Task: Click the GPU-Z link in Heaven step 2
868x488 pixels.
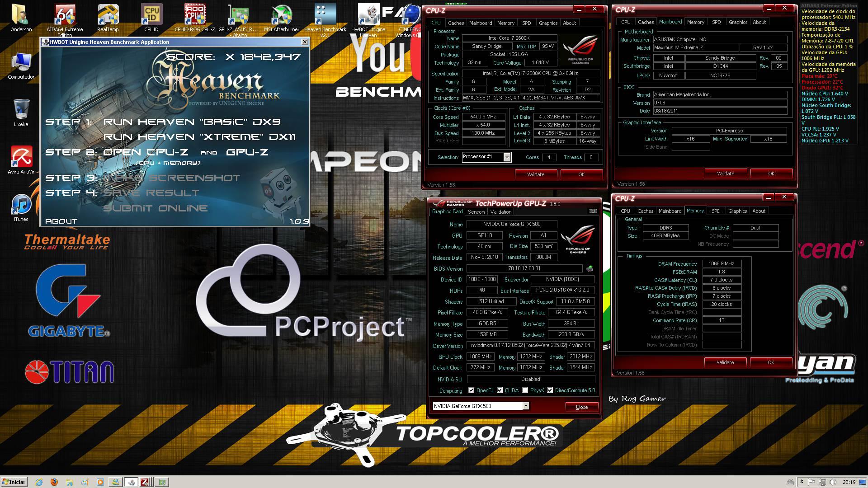Action: [247, 152]
